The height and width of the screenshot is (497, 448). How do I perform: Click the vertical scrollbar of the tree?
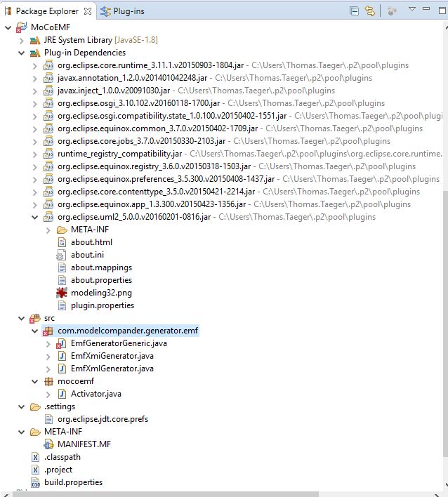(x=445, y=324)
